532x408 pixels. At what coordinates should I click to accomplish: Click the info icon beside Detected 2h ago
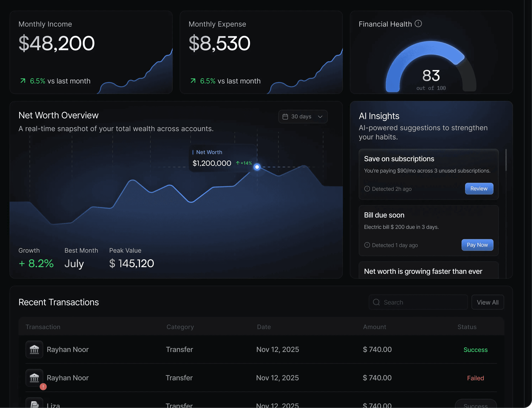tap(367, 189)
